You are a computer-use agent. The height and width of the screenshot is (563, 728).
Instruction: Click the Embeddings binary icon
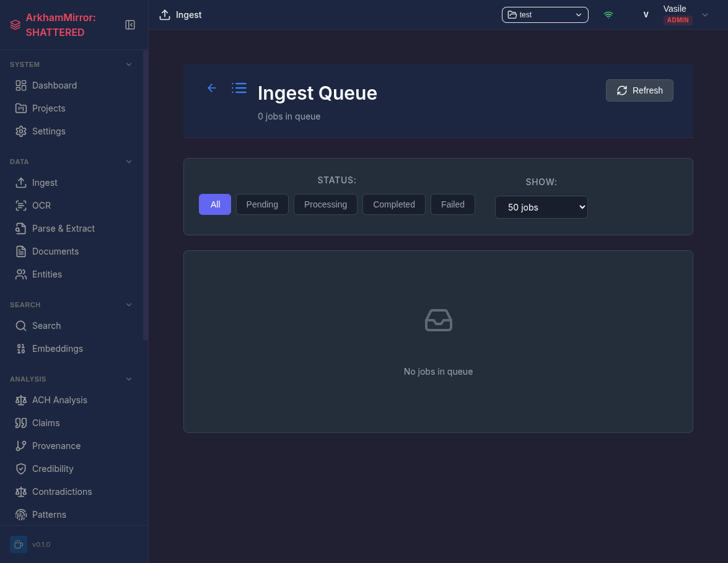point(21,349)
